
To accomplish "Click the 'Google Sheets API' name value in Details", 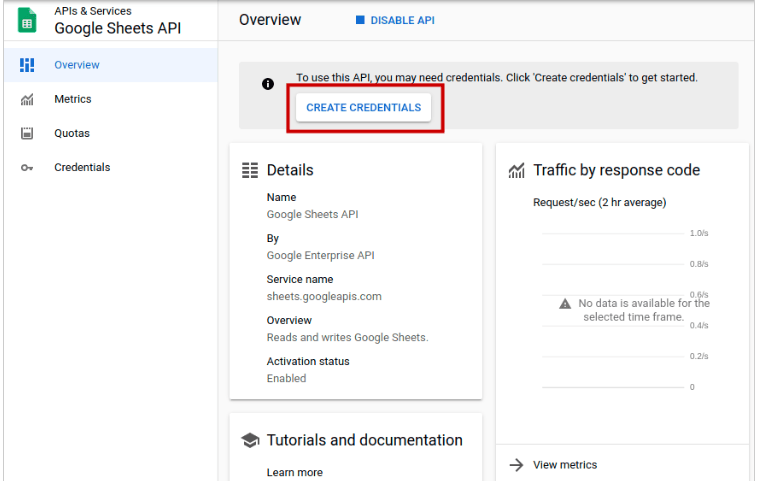I will 312,215.
